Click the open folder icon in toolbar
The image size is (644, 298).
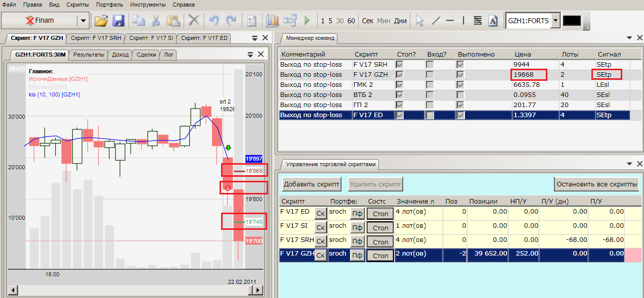click(x=101, y=21)
